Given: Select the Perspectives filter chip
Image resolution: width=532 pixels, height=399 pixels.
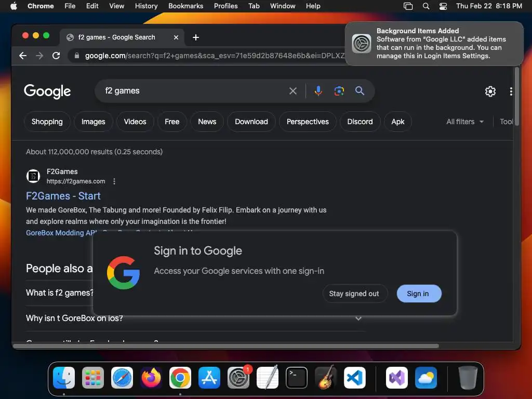Looking at the screenshot, I should 308,122.
